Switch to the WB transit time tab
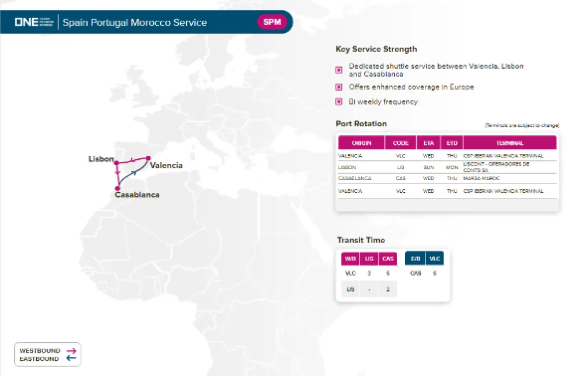588x376 pixels. click(350, 258)
